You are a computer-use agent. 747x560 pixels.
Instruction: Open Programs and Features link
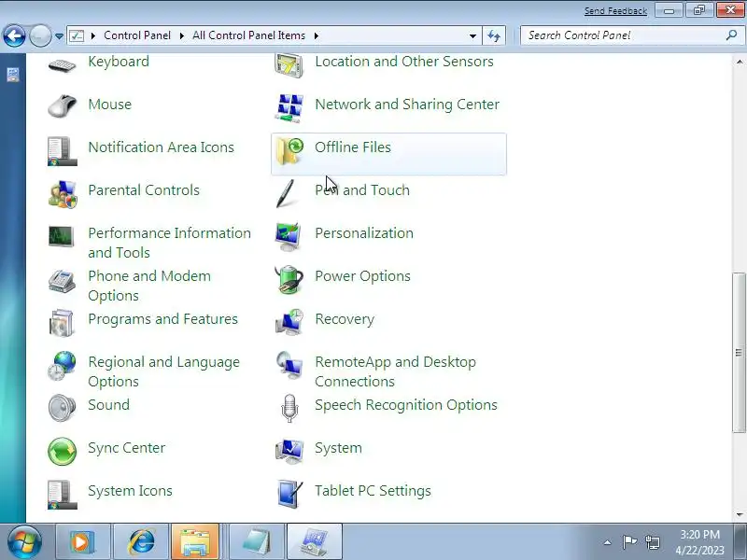pyautogui.click(x=162, y=319)
